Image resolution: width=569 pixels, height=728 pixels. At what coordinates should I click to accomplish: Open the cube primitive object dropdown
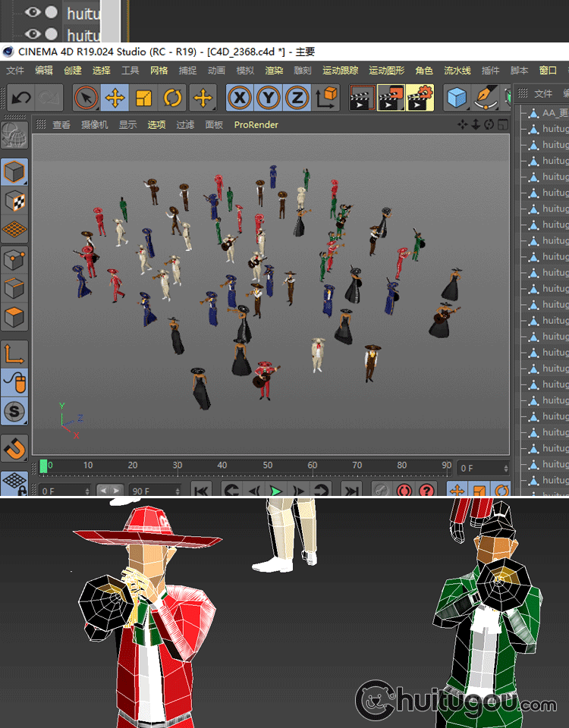pos(456,98)
